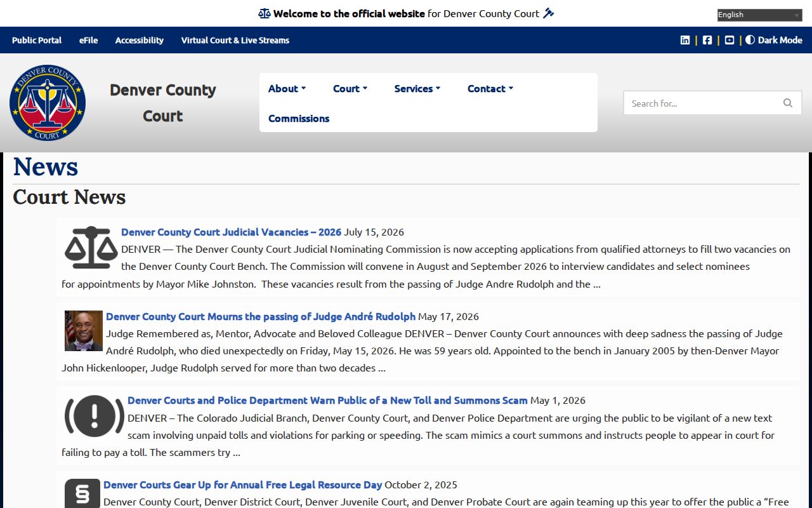
Task: Go to Public Portal
Action: (x=37, y=40)
